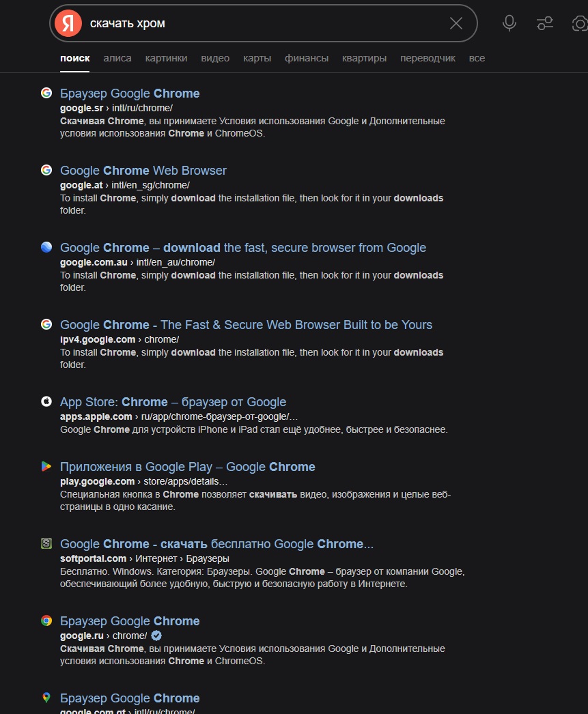The image size is (588, 714).
Task: Switch to the видео tab
Action: pos(215,58)
